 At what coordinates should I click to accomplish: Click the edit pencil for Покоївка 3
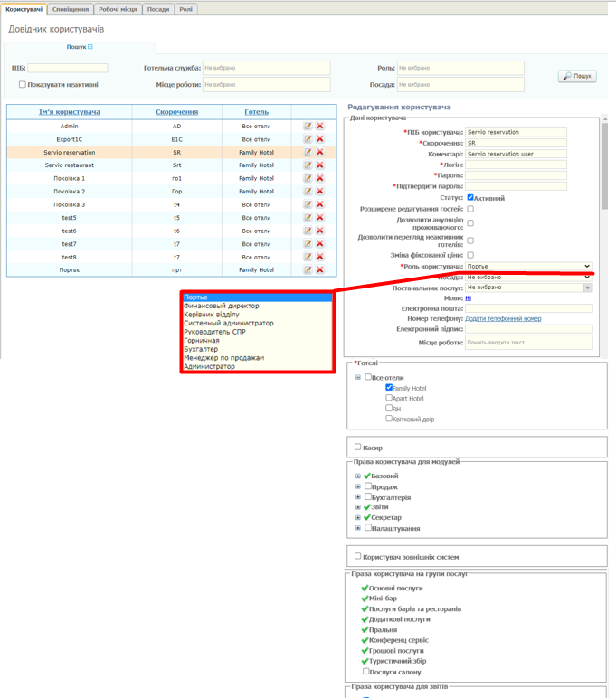click(308, 205)
